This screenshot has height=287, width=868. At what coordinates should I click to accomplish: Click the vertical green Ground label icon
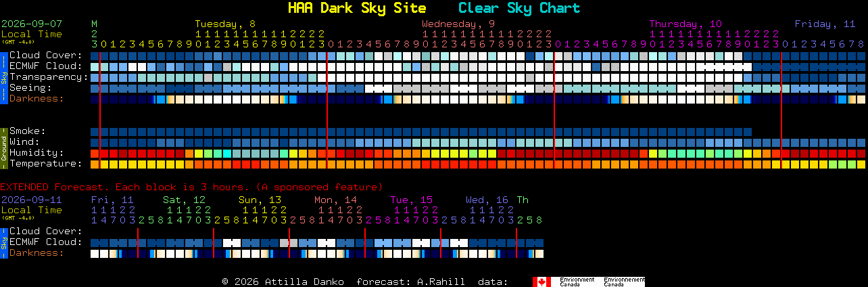point(3,148)
